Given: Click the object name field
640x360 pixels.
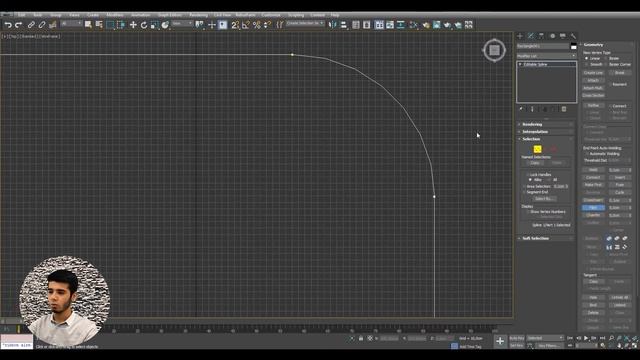Looking at the screenshot, I should coord(543,46).
